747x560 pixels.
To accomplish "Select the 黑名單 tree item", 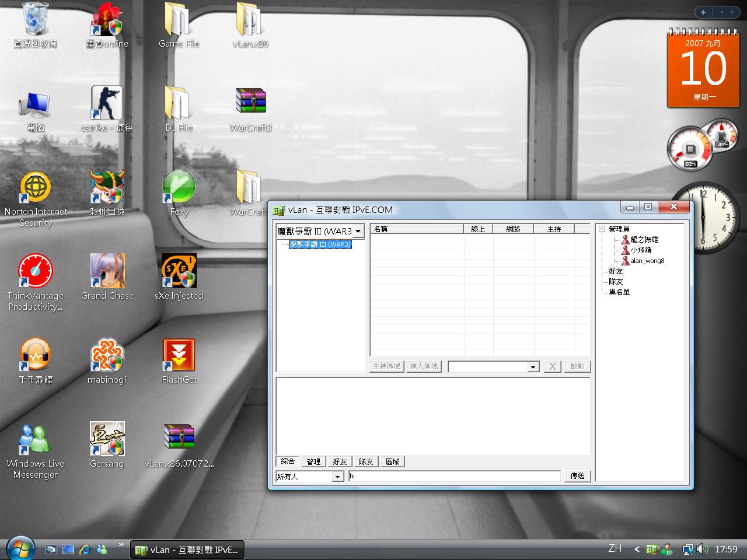I will tap(619, 292).
